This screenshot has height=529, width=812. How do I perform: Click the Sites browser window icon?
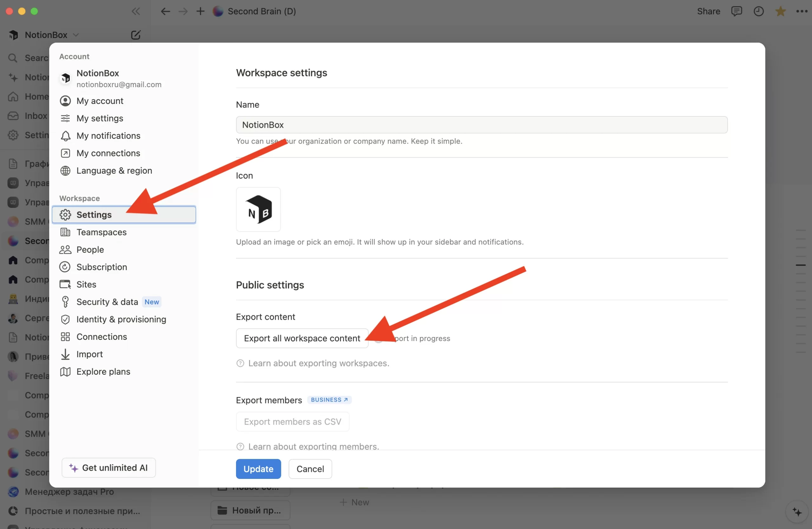click(x=65, y=284)
